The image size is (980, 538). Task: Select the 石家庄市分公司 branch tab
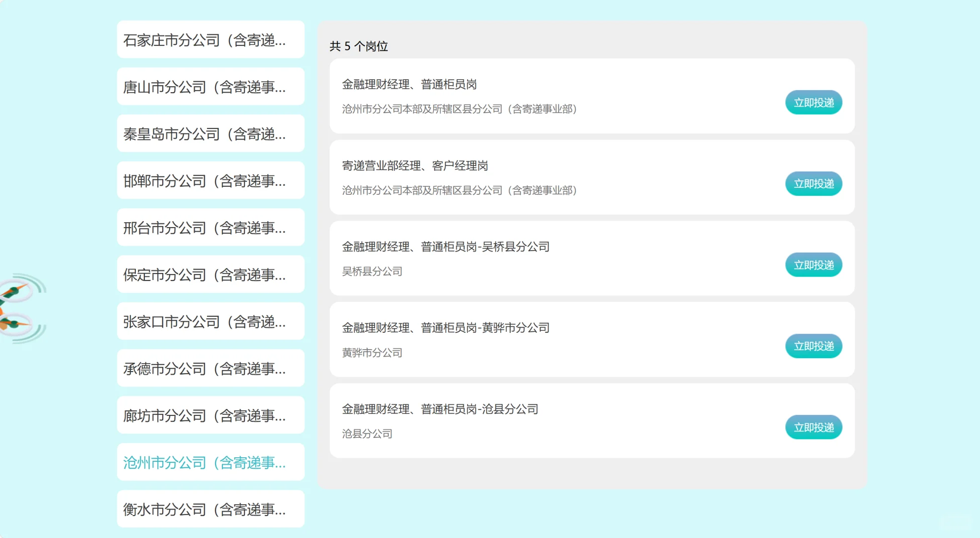pyautogui.click(x=210, y=39)
